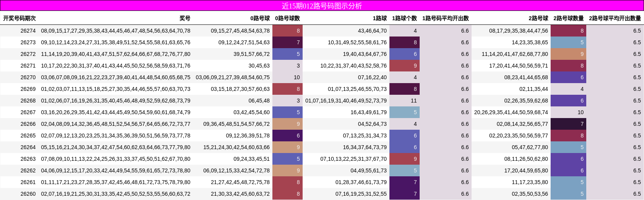Click 0路 balls 09,15,27,45,48,54,63,78

pyautogui.click(x=240, y=31)
